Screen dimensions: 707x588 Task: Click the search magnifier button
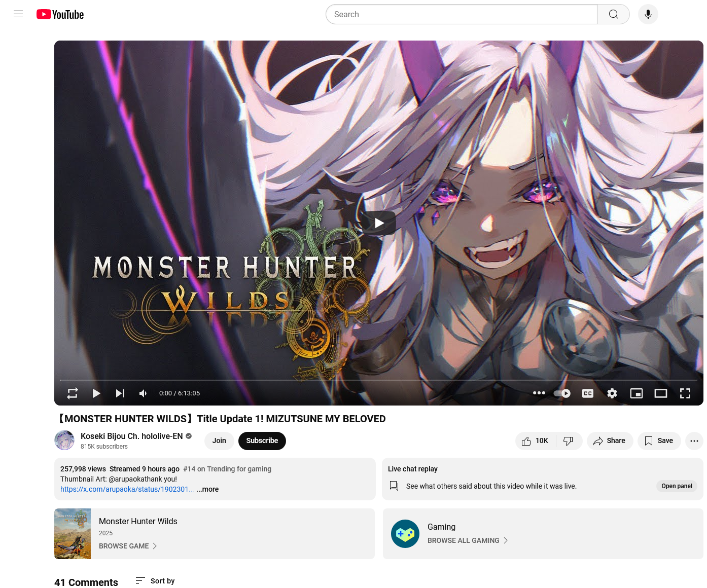pos(613,14)
